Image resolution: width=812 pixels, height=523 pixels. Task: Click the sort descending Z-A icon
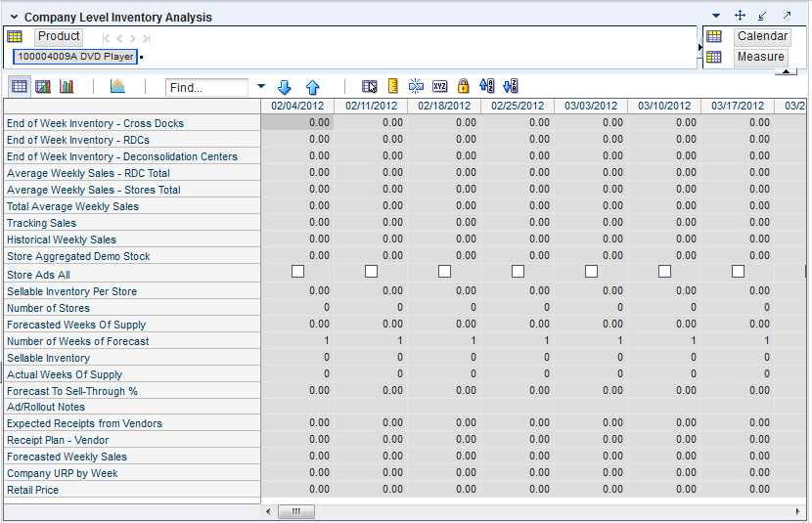click(510, 87)
